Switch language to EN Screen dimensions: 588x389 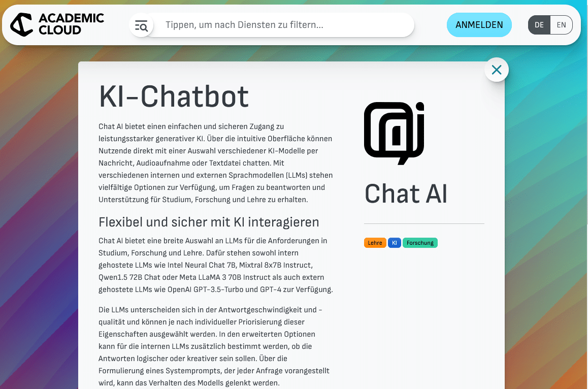click(561, 25)
